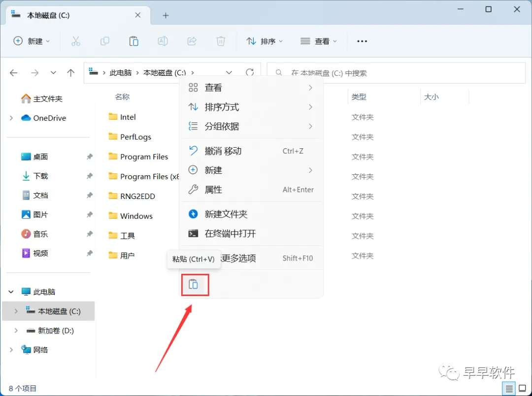This screenshot has height=396, width=532.
Task: Select 此电脑 in sidebar
Action: click(x=38, y=292)
